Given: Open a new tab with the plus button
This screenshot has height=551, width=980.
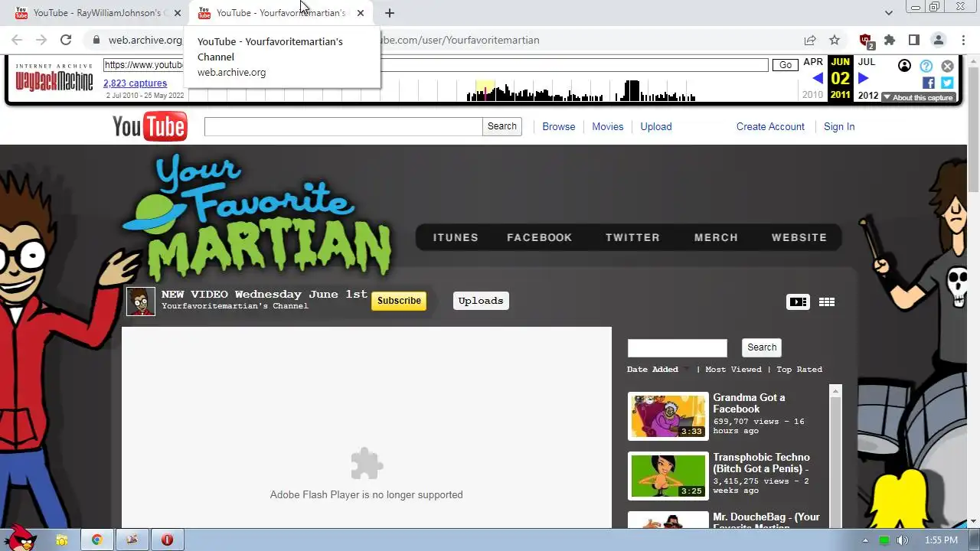Looking at the screenshot, I should point(389,13).
